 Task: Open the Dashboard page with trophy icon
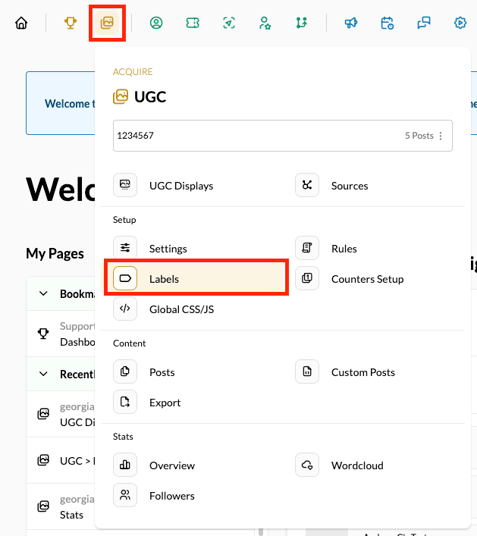(61, 334)
